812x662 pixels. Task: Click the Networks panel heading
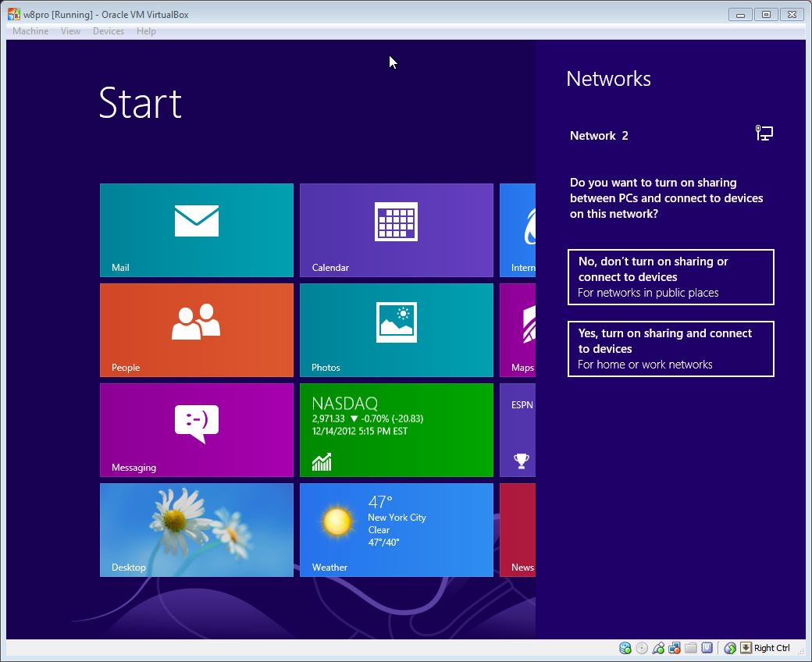click(x=608, y=79)
